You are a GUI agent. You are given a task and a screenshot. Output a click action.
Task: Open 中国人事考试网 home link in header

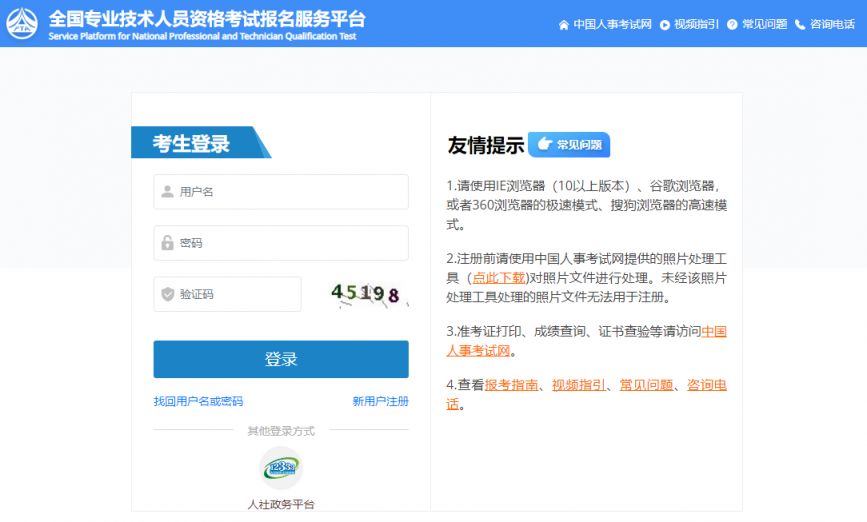[612, 24]
